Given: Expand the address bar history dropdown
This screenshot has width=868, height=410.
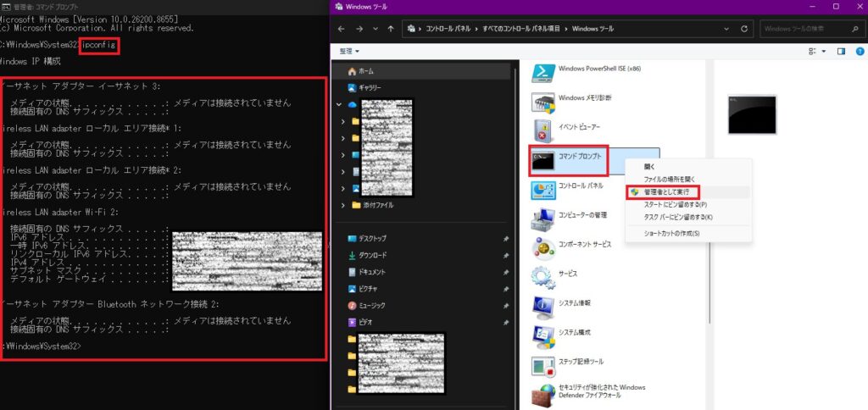Looking at the screenshot, I should click(728, 29).
